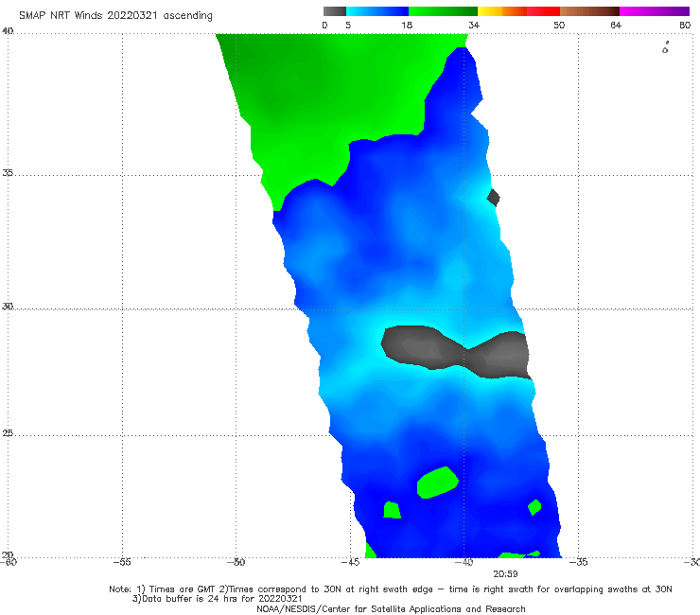Click the '34' label under the color bar
The image size is (700, 615).
[474, 26]
